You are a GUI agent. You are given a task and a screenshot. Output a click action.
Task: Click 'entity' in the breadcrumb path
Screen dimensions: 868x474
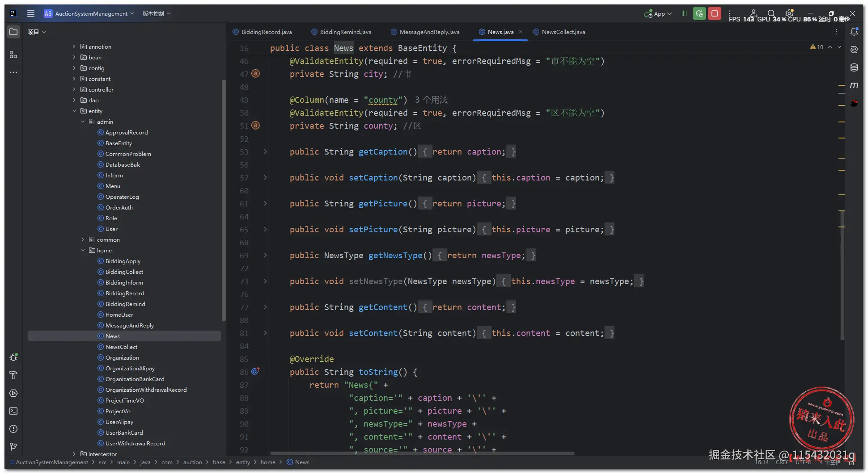pos(243,462)
